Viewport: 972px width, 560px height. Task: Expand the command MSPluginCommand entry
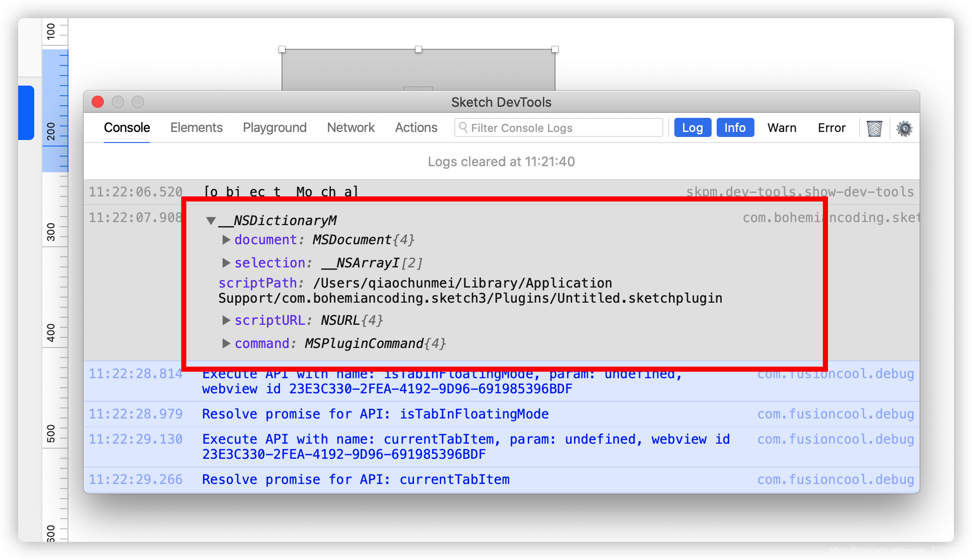(x=226, y=343)
